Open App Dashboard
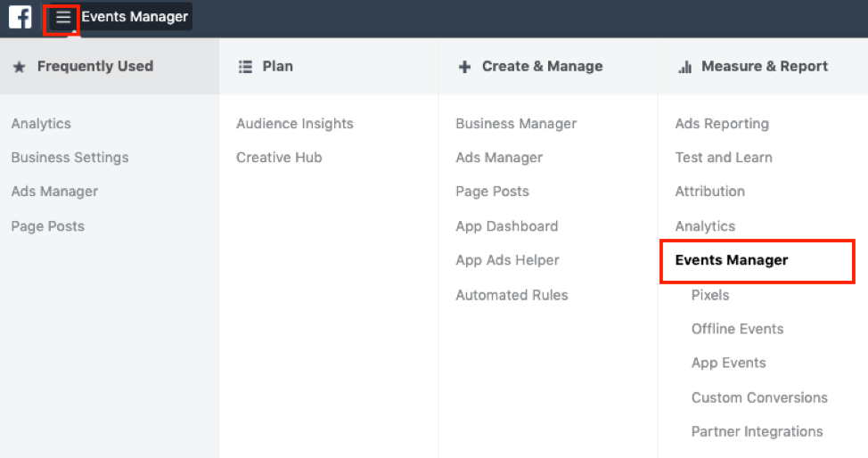868x458 pixels. pos(506,226)
